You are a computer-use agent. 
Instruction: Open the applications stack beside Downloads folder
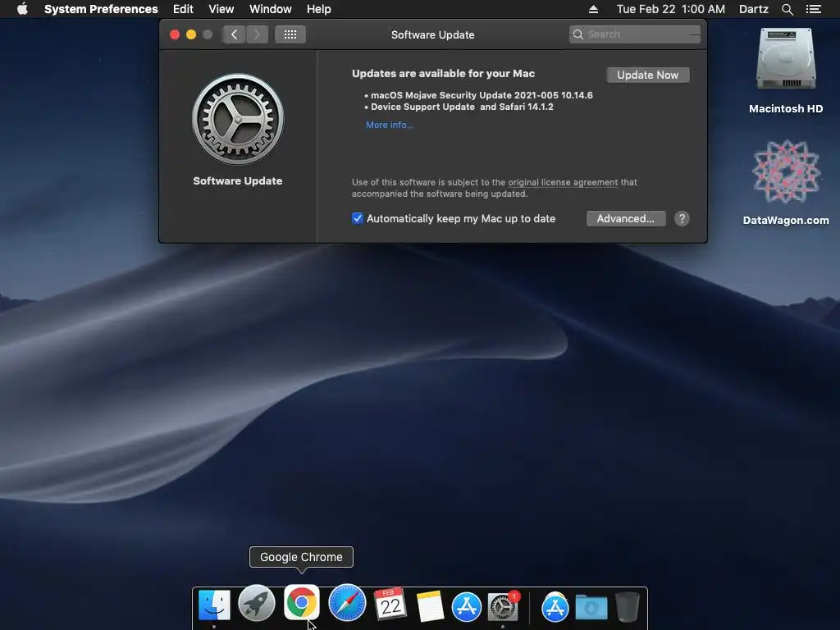[555, 608]
